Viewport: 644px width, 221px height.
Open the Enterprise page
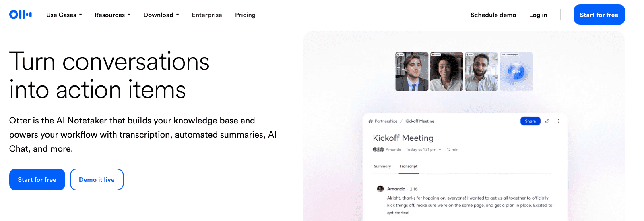tap(207, 15)
